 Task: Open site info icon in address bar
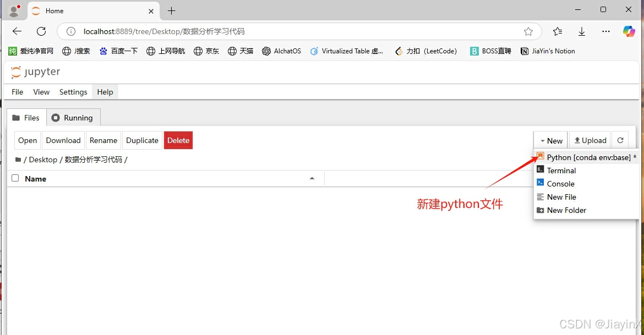coord(70,31)
